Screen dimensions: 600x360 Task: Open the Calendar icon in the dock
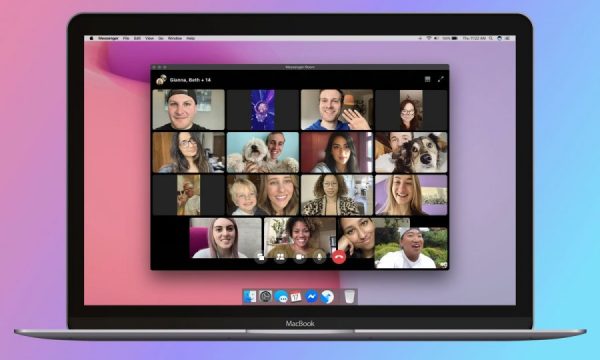click(296, 296)
